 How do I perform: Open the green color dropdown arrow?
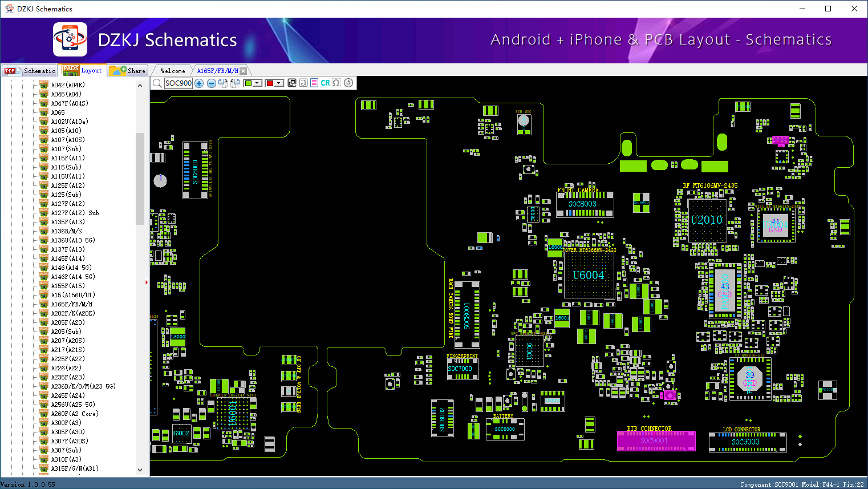pyautogui.click(x=258, y=83)
